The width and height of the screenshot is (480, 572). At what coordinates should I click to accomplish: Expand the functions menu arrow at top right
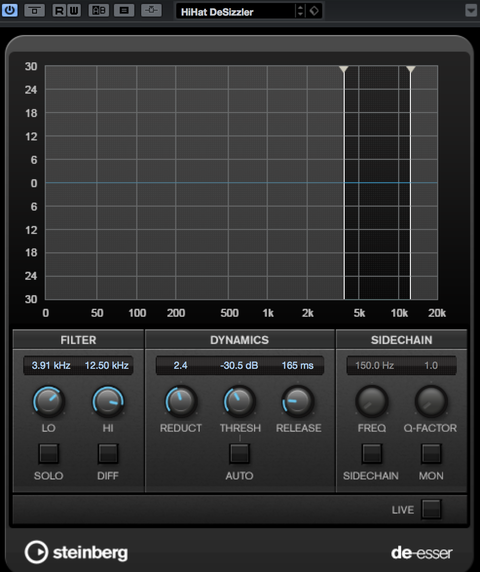471,10
